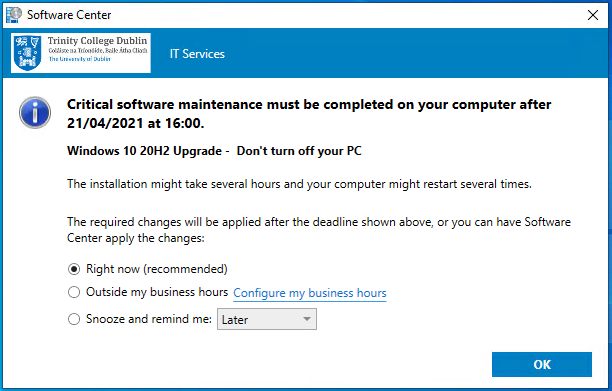The image size is (612, 391).
Task: Click the Outside my business hours label
Action: tap(157, 292)
